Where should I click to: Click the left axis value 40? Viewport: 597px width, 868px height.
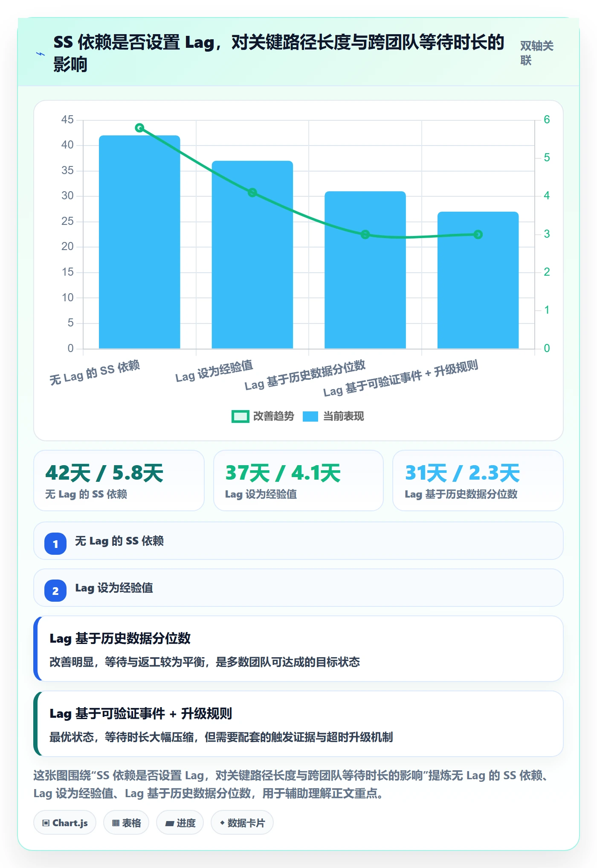click(x=67, y=145)
